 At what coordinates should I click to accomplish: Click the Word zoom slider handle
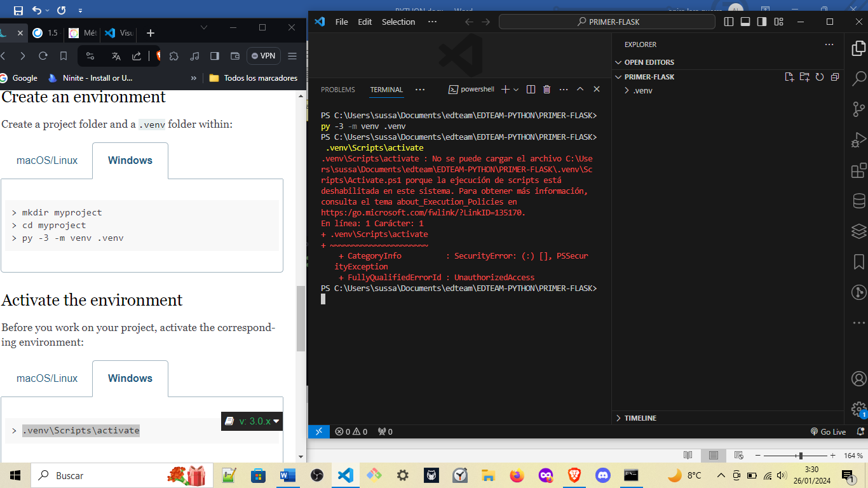[x=801, y=456]
